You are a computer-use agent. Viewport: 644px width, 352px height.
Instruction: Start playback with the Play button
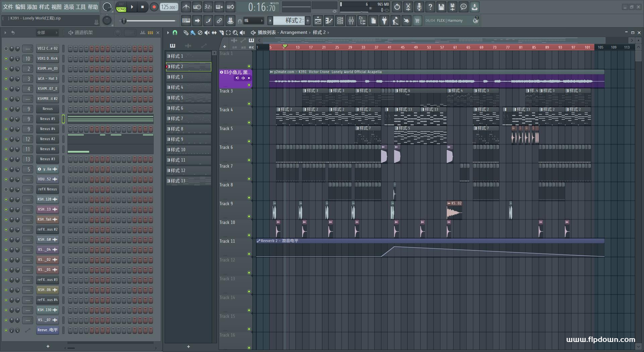pyautogui.click(x=132, y=7)
